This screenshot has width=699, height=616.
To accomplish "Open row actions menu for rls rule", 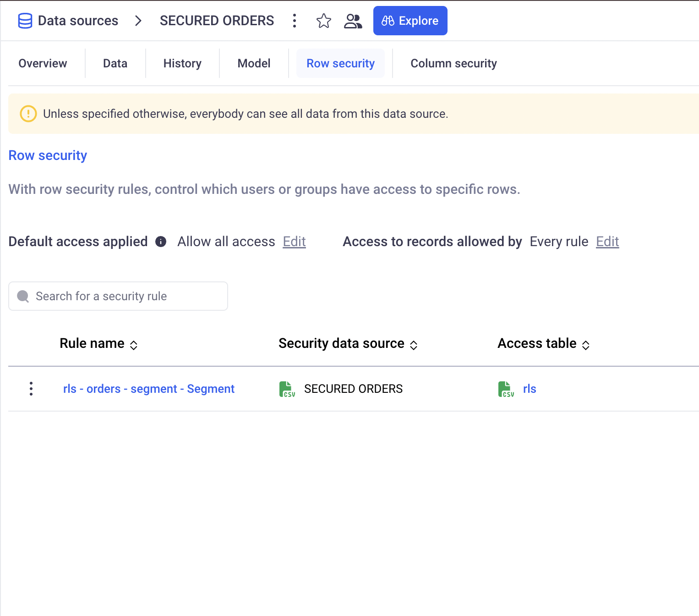I will pyautogui.click(x=31, y=389).
